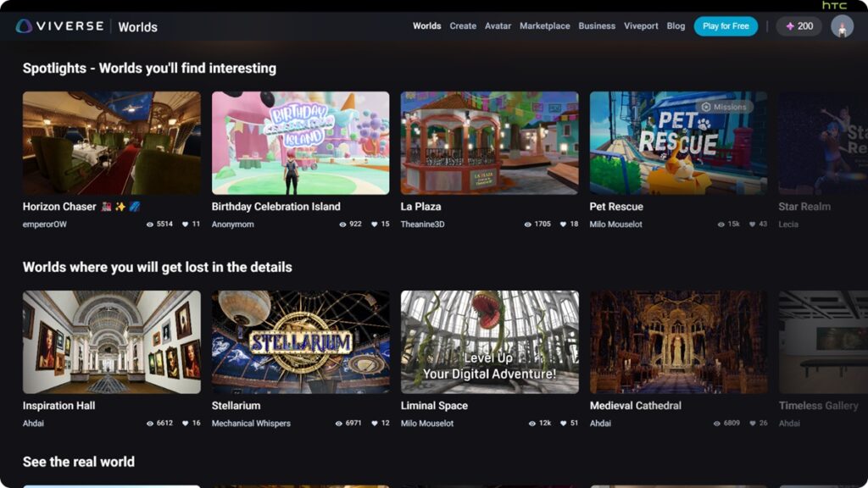Open the Pet Rescue world thumbnail
Image resolution: width=868 pixels, height=488 pixels.
tap(679, 142)
